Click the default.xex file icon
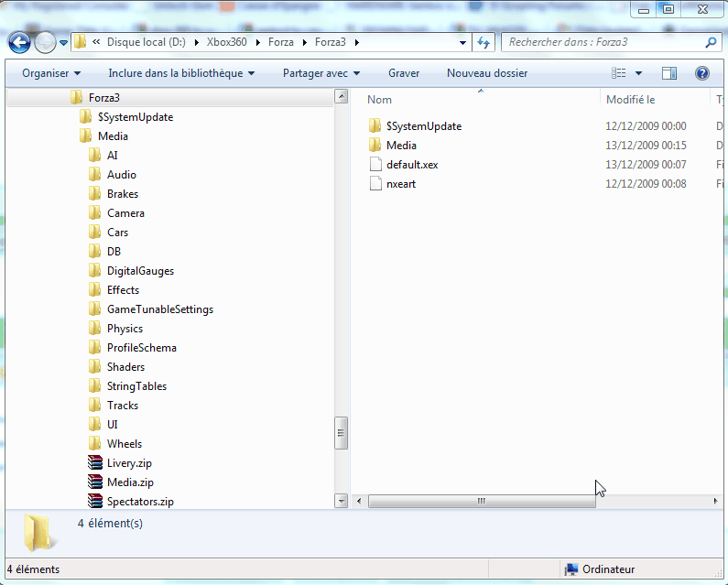Screen dimensions: 728x585 point(375,165)
